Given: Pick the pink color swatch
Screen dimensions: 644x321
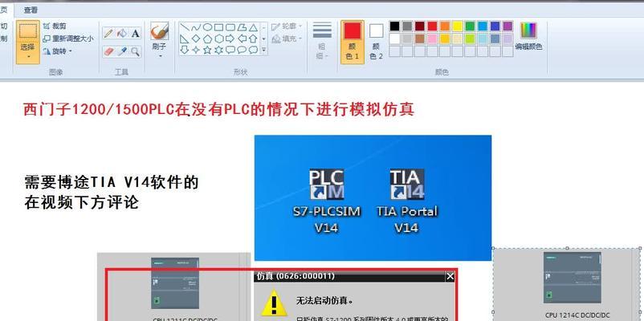Looking at the screenshot, I should tap(432, 39).
